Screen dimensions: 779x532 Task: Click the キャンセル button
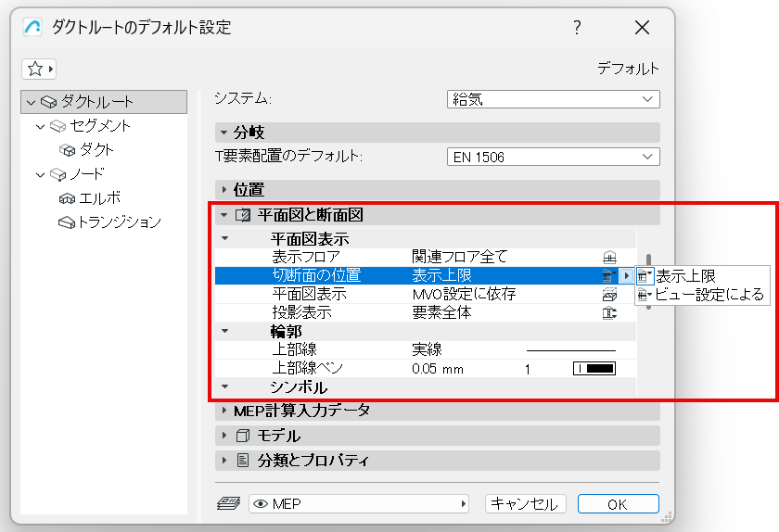(x=525, y=504)
